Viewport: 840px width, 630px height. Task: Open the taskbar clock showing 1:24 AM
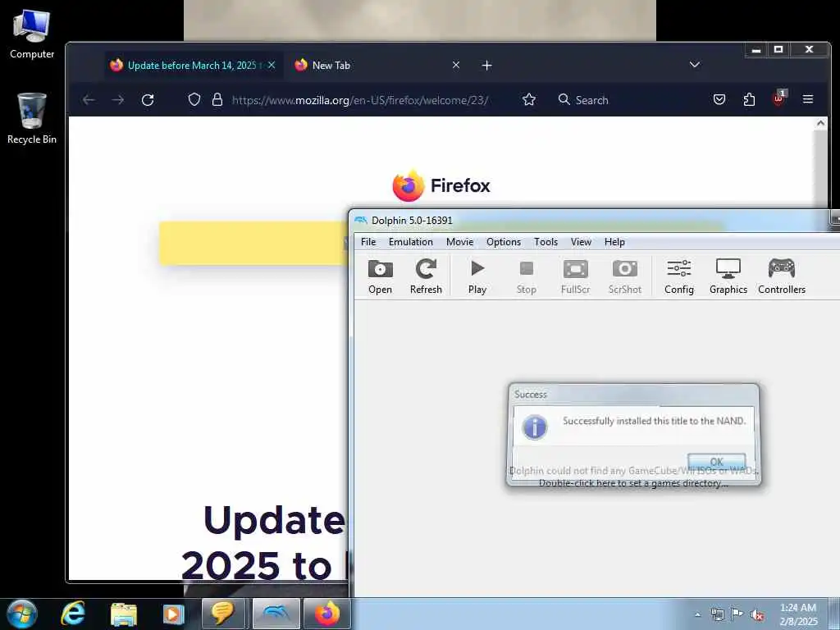(798, 614)
